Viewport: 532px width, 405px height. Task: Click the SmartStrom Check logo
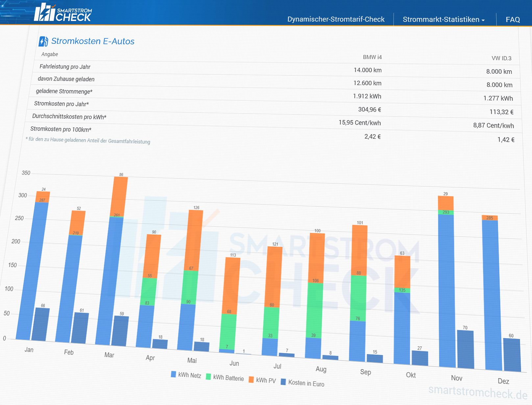click(63, 13)
